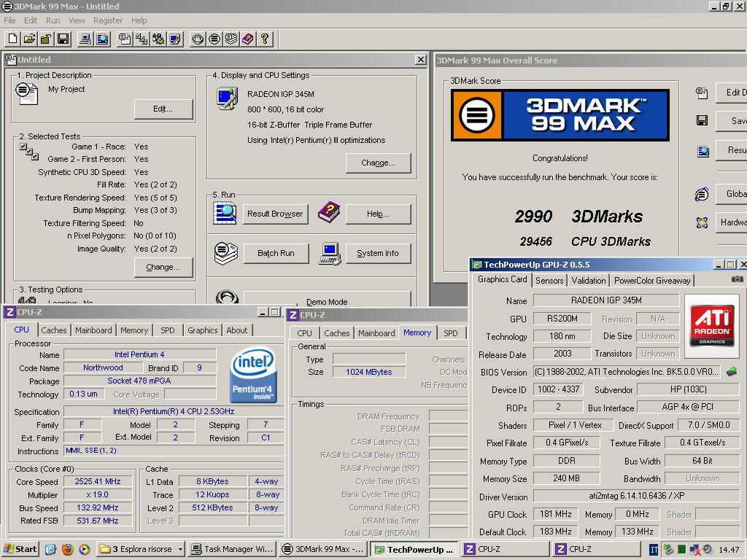Open the Register menu
This screenshot has width=747, height=560.
(108, 20)
